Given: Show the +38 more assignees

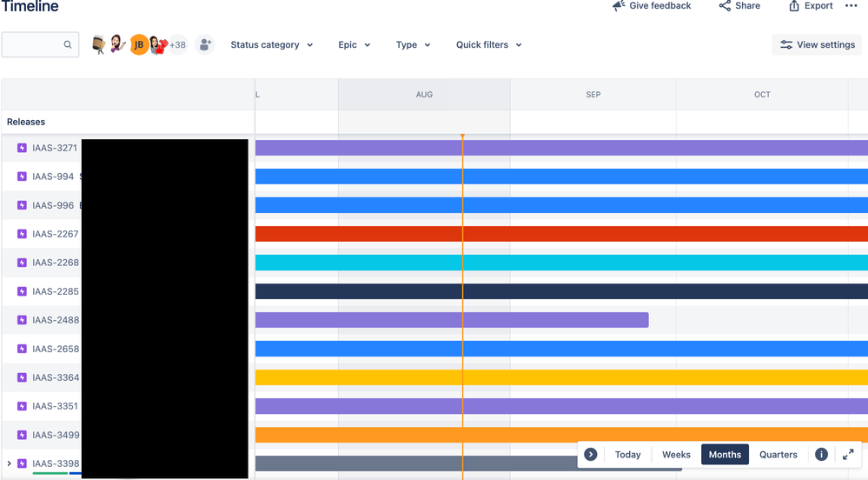Looking at the screenshot, I should (x=178, y=45).
